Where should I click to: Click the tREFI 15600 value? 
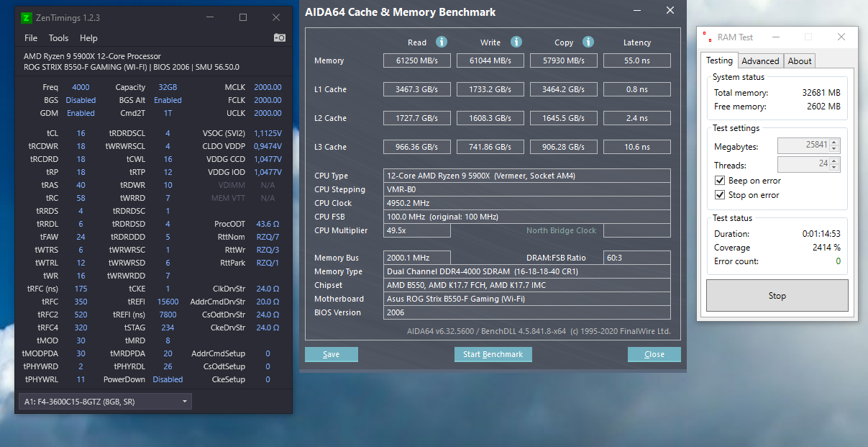168,302
